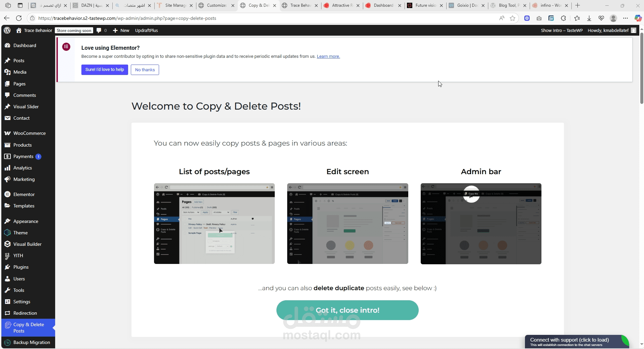View site information lock icon
Image resolution: width=644 pixels, height=349 pixels.
pyautogui.click(x=32, y=18)
